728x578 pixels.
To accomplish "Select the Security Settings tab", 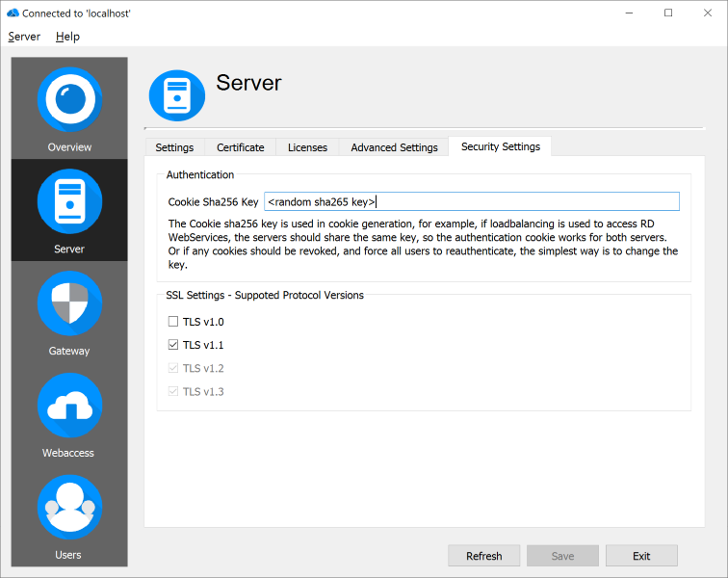I will [501, 146].
